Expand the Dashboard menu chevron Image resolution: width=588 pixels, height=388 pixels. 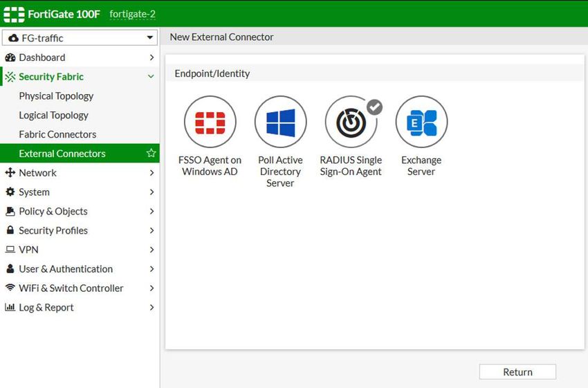coord(151,57)
